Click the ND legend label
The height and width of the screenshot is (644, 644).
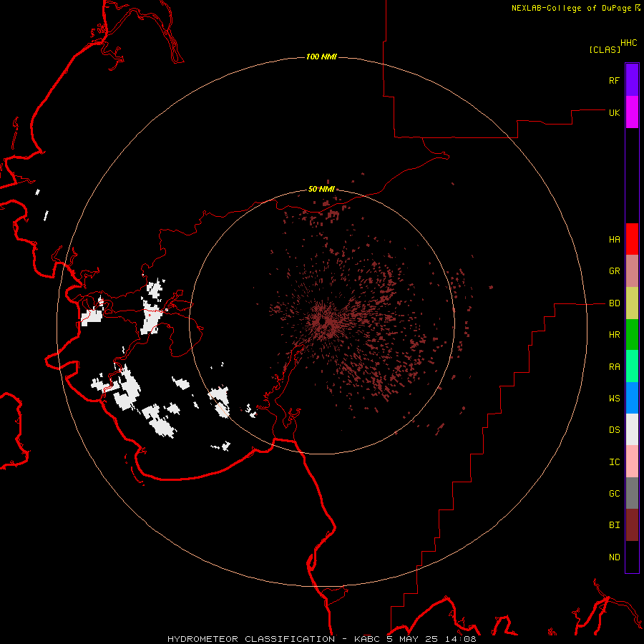click(614, 557)
